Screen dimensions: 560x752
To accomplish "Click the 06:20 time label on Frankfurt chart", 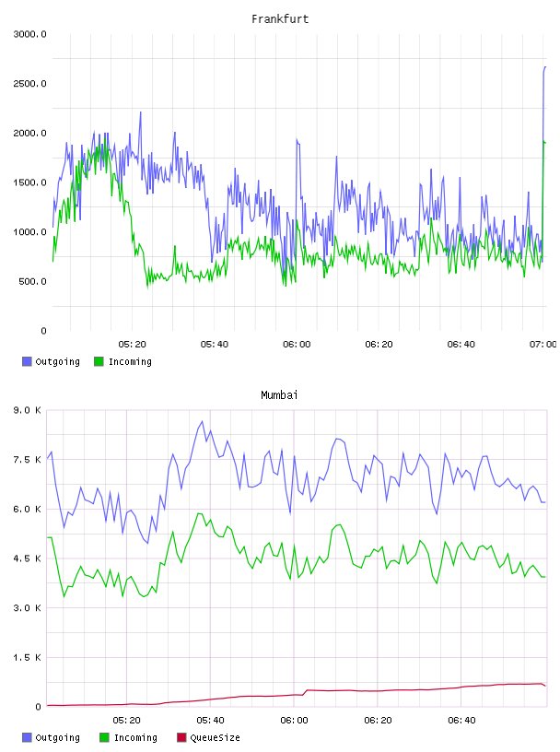I will pos(379,345).
